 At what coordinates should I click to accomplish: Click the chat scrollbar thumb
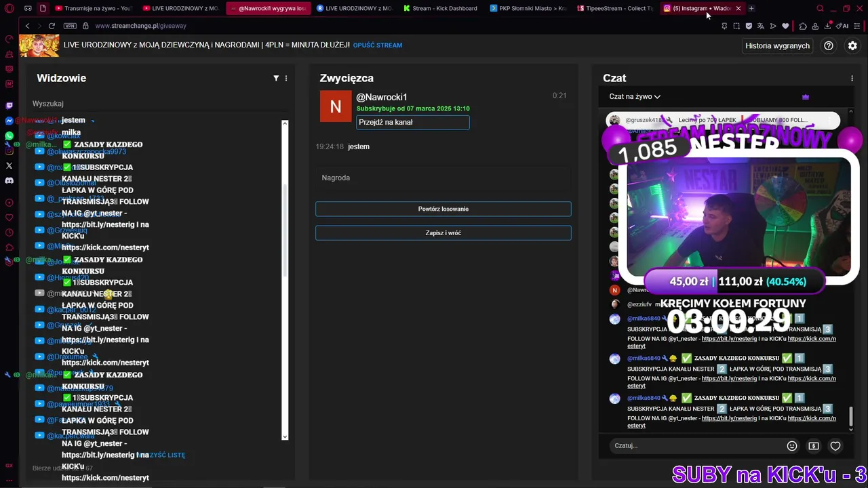pos(851,416)
